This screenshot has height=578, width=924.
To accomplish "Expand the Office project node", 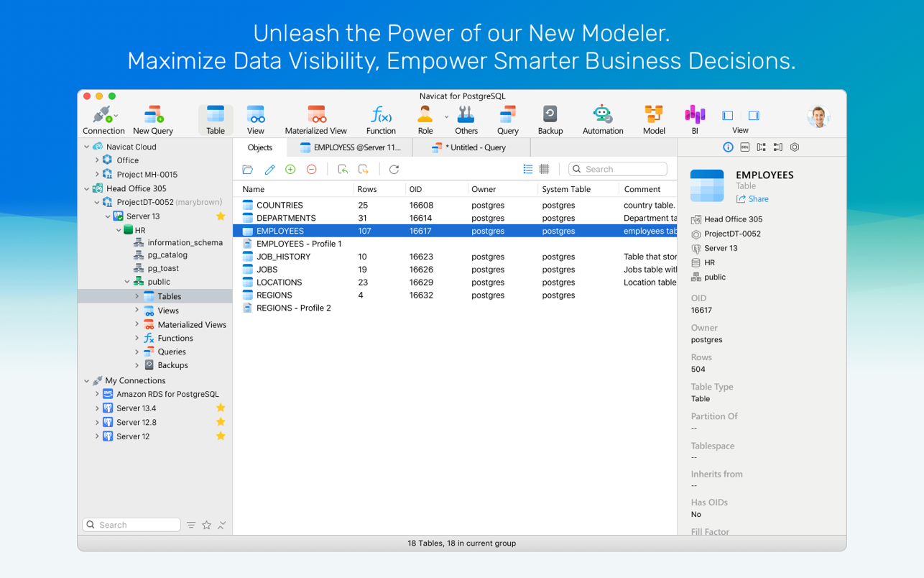I will 97,160.
